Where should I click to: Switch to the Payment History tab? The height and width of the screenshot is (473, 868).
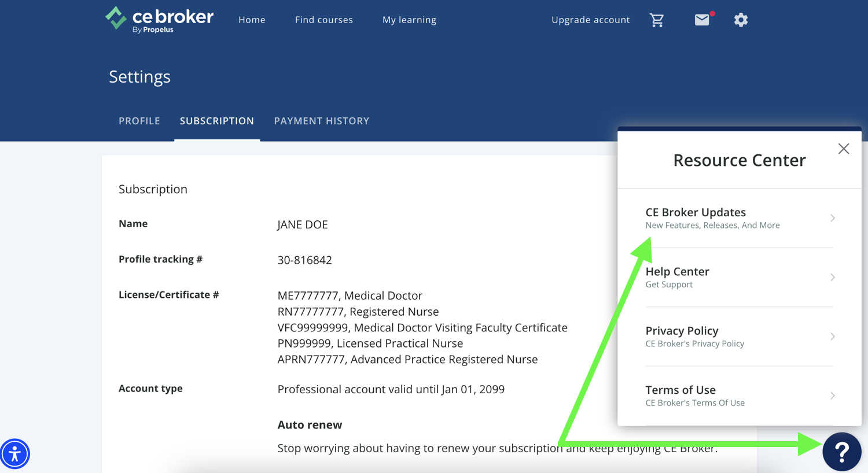click(322, 121)
